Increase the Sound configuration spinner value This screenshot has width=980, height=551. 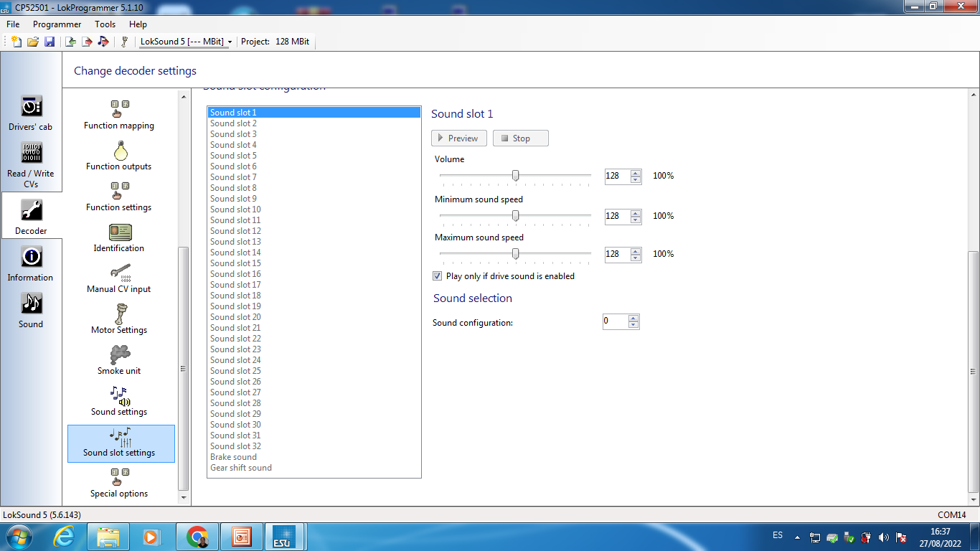pos(633,319)
